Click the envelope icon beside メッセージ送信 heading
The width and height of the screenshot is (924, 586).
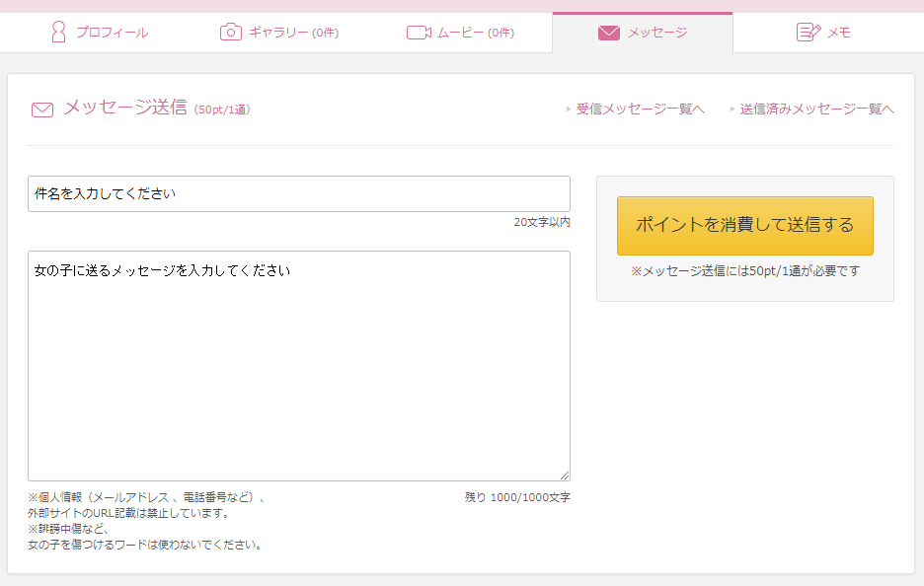click(42, 110)
